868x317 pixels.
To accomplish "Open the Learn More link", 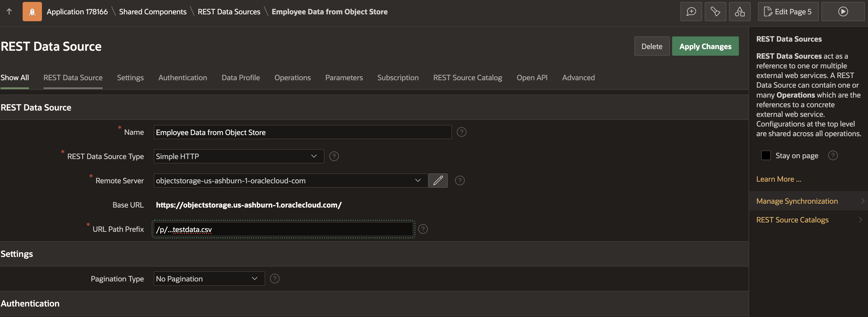I will (778, 179).
